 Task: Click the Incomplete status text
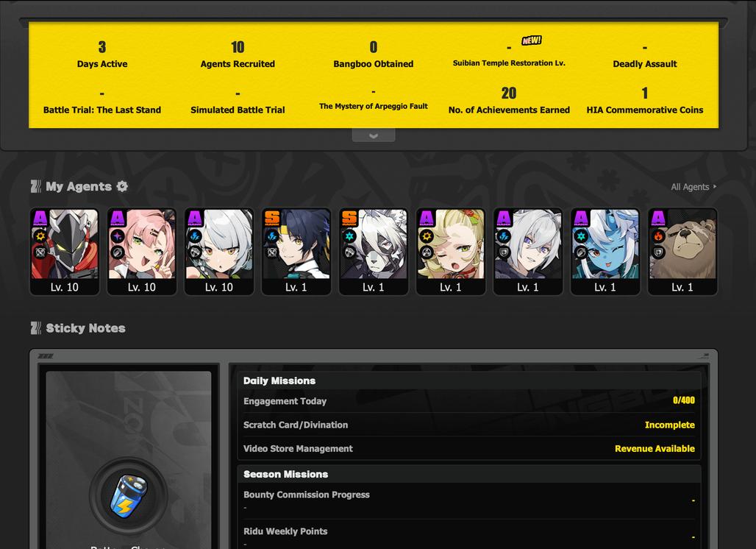670,425
